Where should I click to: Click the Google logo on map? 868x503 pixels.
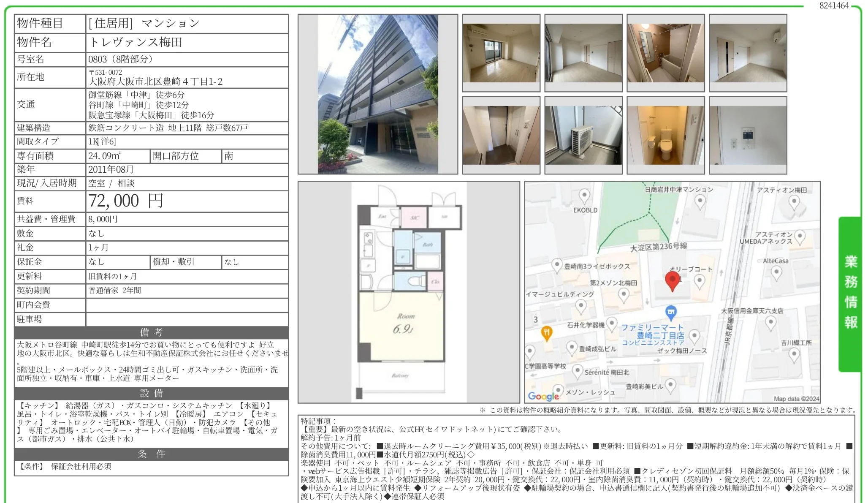(543, 396)
